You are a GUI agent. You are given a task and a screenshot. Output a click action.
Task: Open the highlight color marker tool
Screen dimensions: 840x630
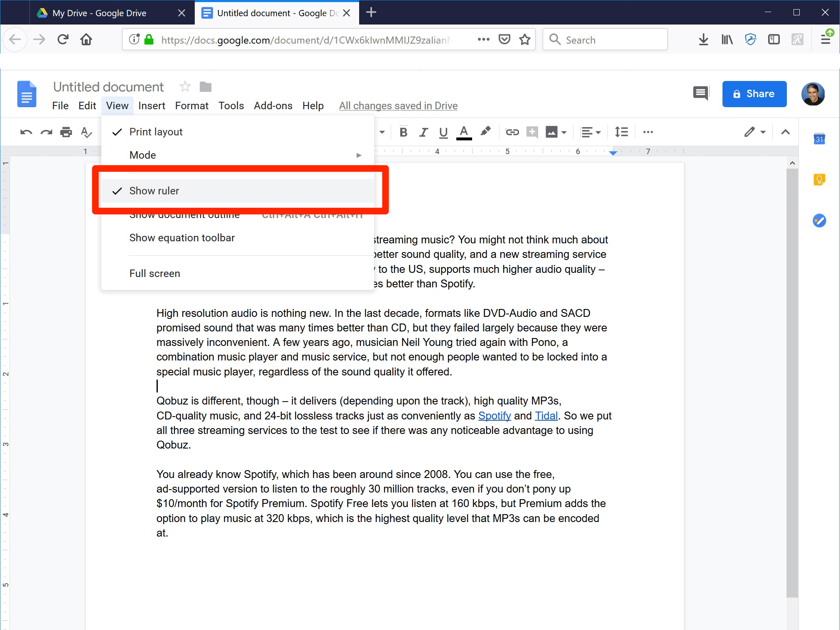485,132
